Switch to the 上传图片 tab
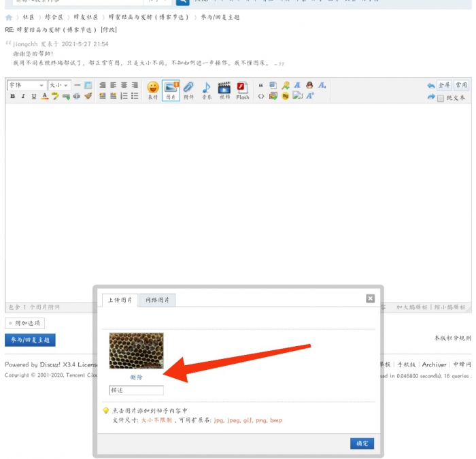 pos(120,301)
